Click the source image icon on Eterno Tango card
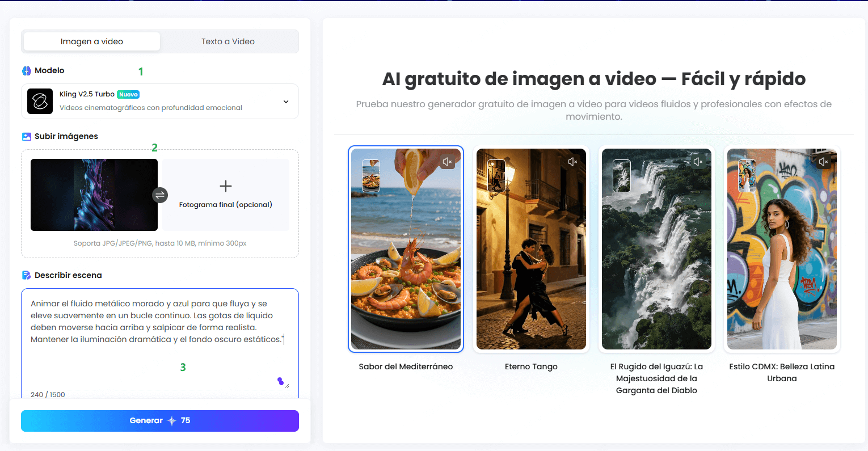Screen dimensions: 868x451 pyautogui.click(x=496, y=175)
